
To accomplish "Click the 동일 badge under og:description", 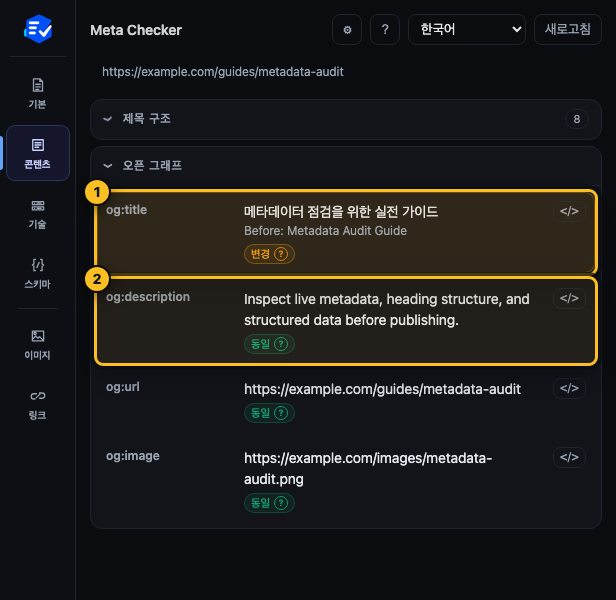I will pyautogui.click(x=269, y=344).
